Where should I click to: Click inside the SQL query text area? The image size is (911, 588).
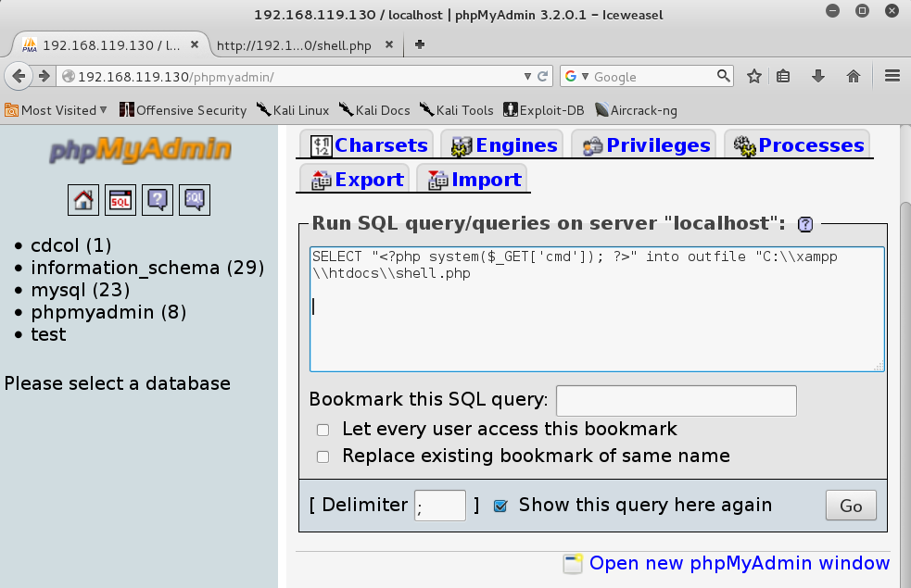(597, 309)
